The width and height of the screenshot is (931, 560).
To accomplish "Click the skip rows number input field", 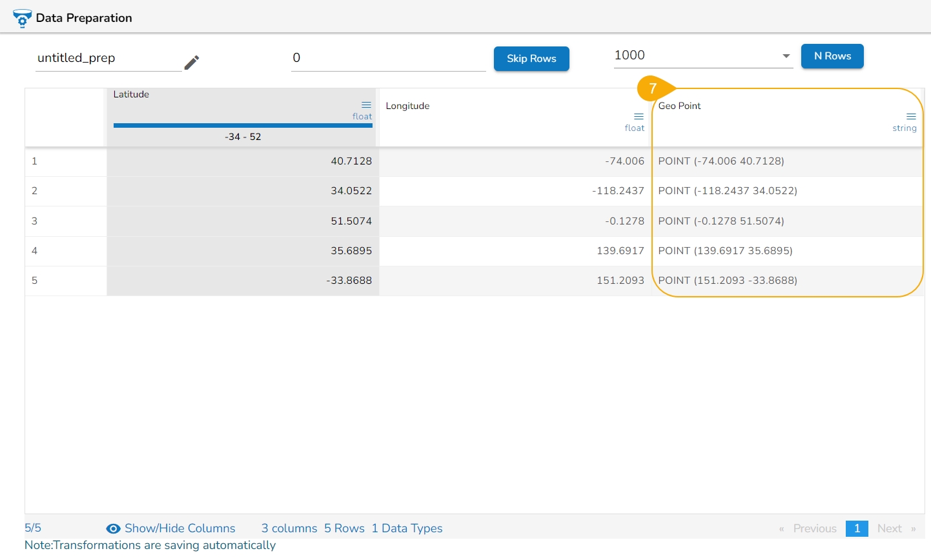I will pyautogui.click(x=388, y=58).
